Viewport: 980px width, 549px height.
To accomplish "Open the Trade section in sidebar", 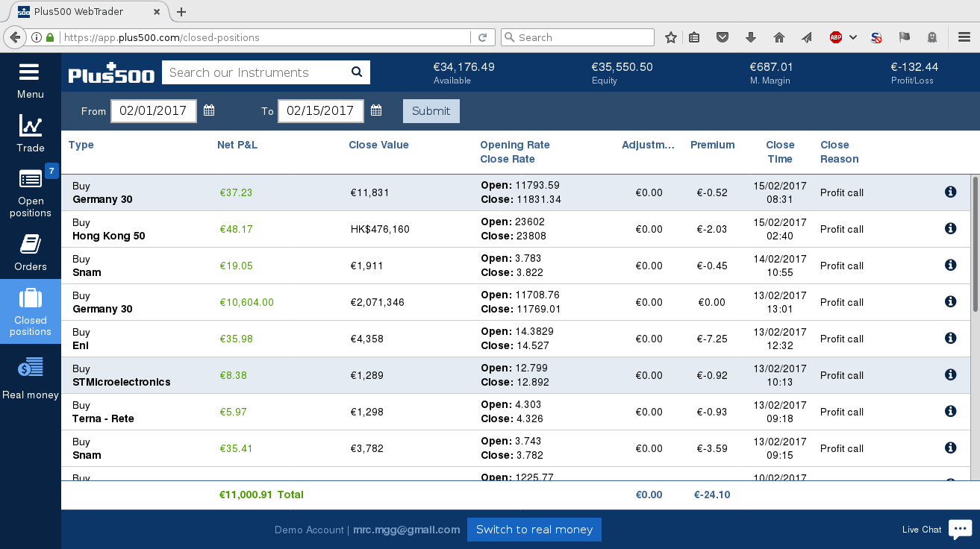I will (31, 134).
